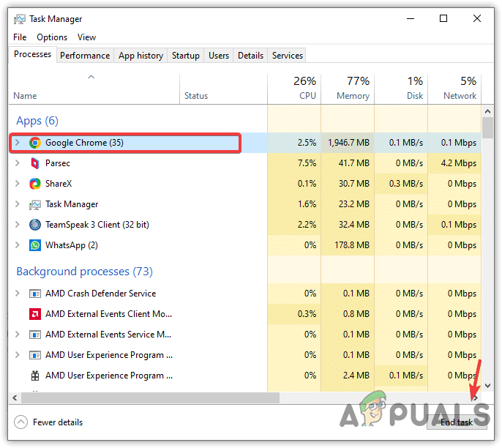Expand the Parsec process group
This screenshot has width=502, height=448.
point(18,163)
